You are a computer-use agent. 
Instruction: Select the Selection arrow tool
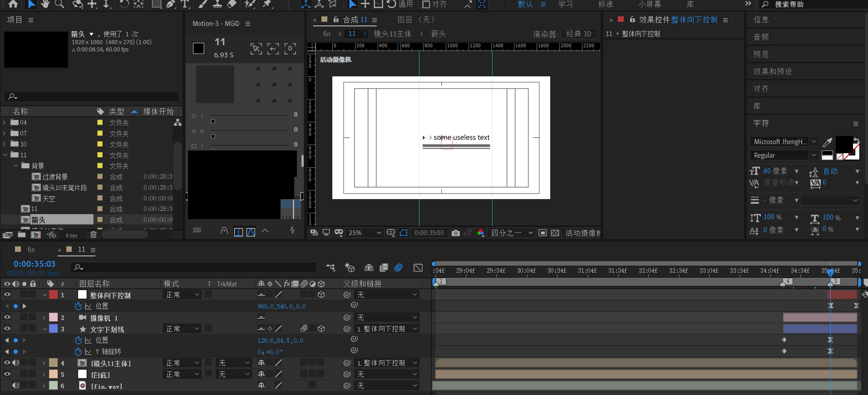click(x=31, y=4)
